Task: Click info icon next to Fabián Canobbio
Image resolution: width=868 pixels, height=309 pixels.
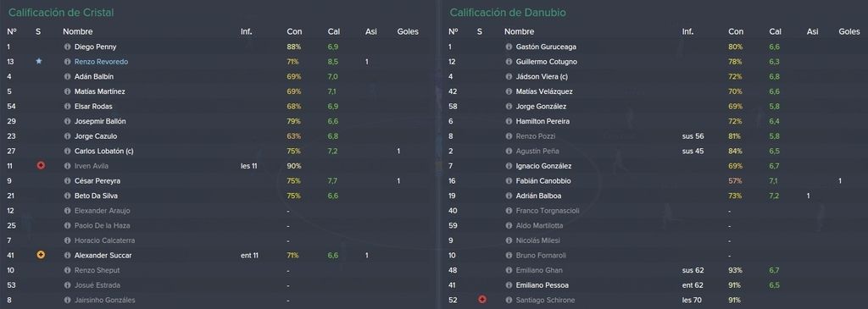Action: coord(509,181)
